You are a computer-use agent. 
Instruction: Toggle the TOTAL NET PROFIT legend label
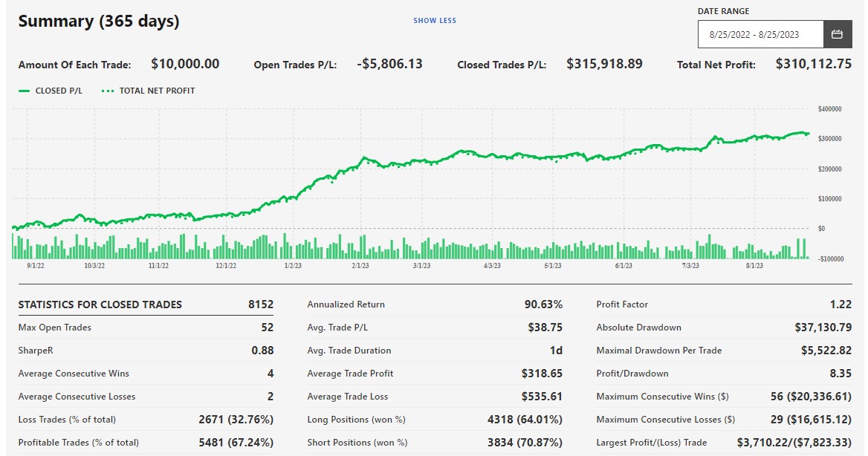click(157, 91)
